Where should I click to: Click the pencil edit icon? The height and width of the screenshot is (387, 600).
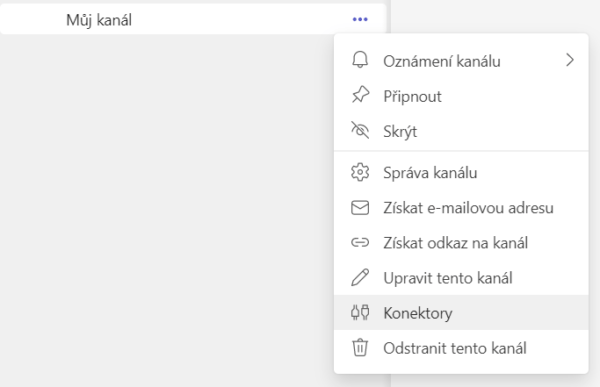(360, 278)
